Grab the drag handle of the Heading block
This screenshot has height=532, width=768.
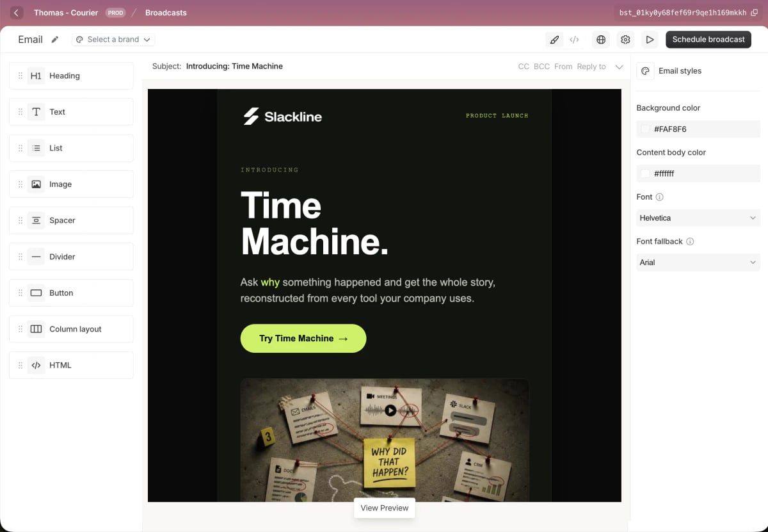pyautogui.click(x=20, y=76)
